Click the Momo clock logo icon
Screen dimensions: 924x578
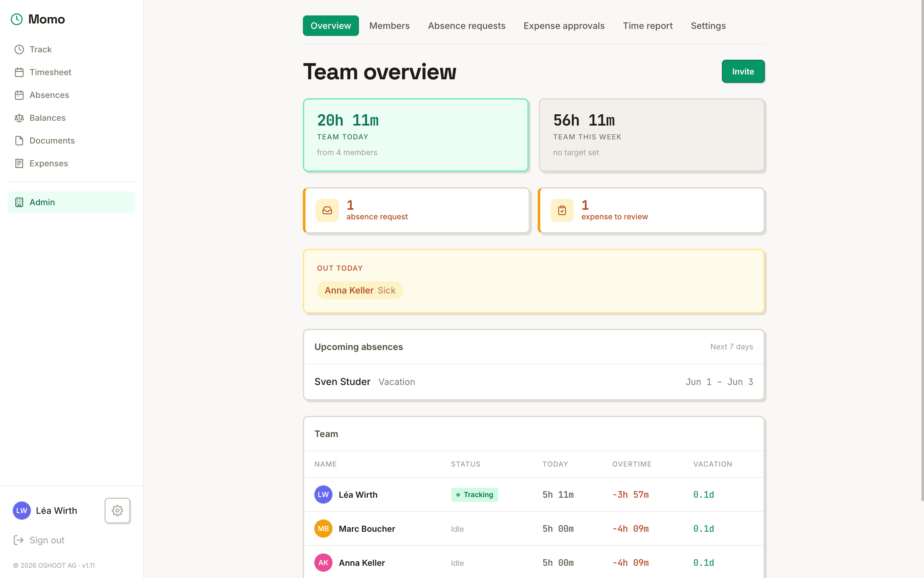(17, 19)
